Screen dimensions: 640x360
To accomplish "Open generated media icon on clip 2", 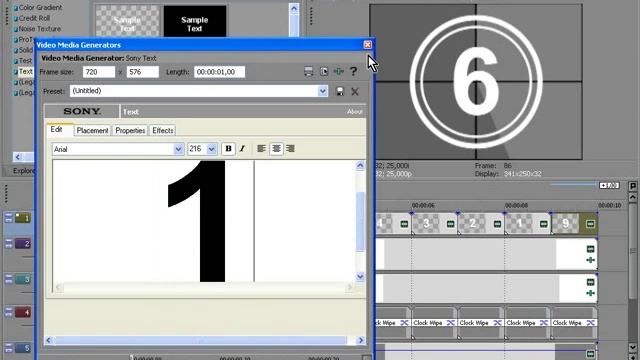I will [497, 224].
